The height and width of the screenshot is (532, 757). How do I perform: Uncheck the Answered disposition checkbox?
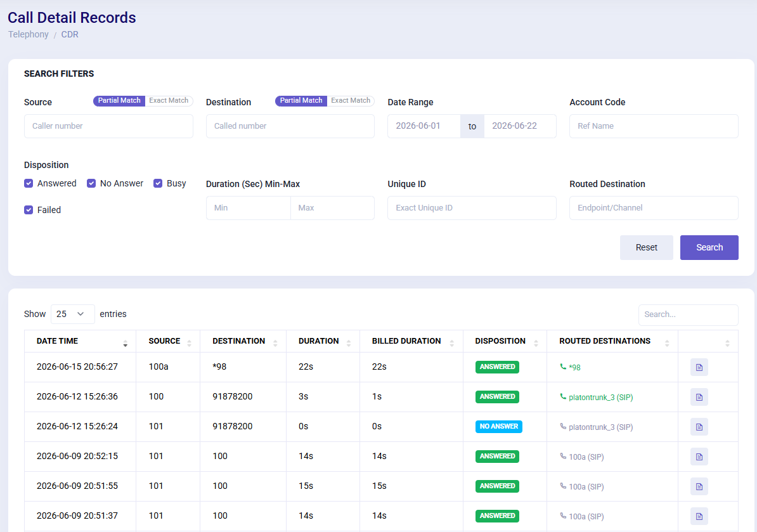[29, 183]
